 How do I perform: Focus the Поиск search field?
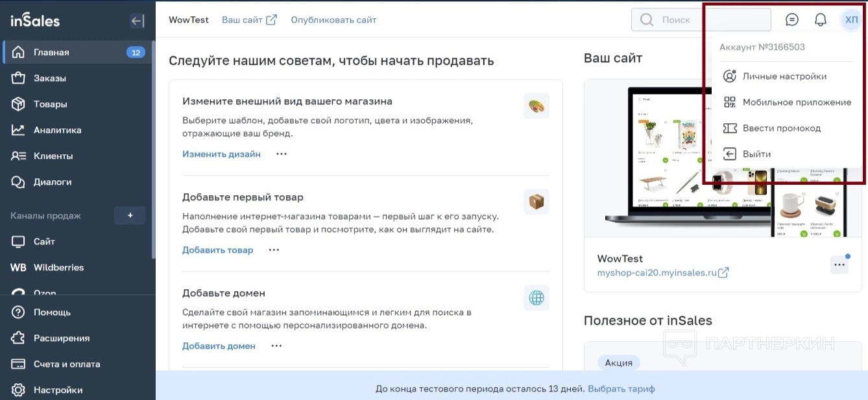coord(701,19)
